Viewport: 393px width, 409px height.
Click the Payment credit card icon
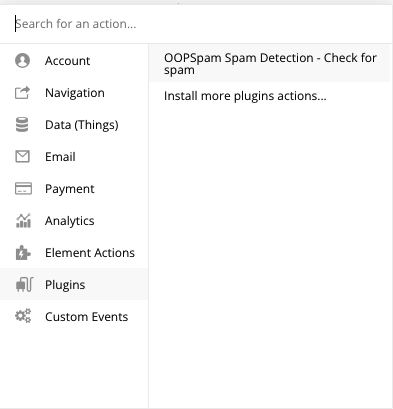23,189
